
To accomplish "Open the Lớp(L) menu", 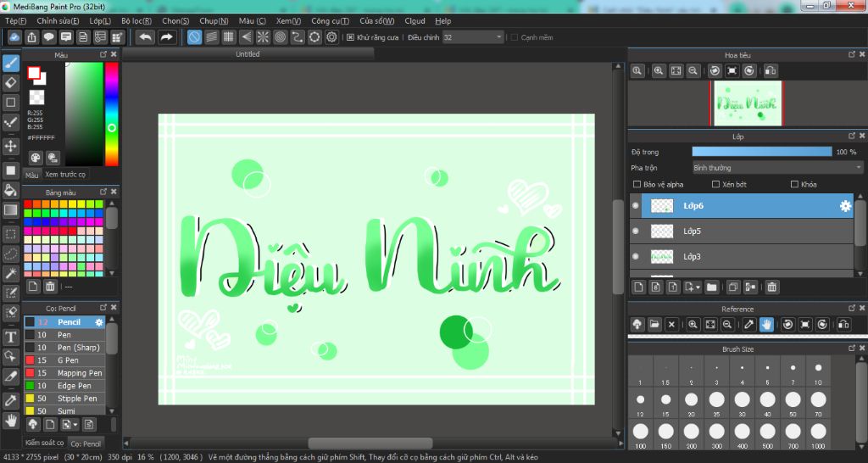I will coord(100,21).
